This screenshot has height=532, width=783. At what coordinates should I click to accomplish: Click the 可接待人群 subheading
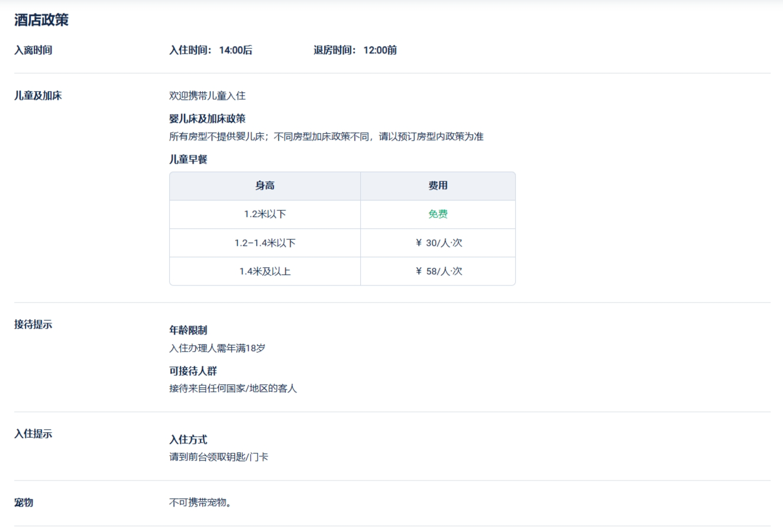click(193, 371)
